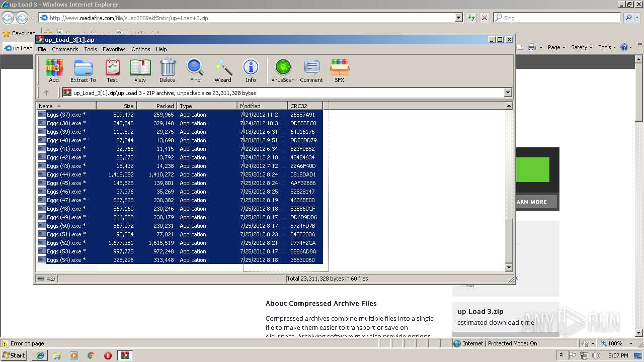Viewport: 644px width, 362px height.
Task: Go up one folder level in WinRAR
Action: 46,93
